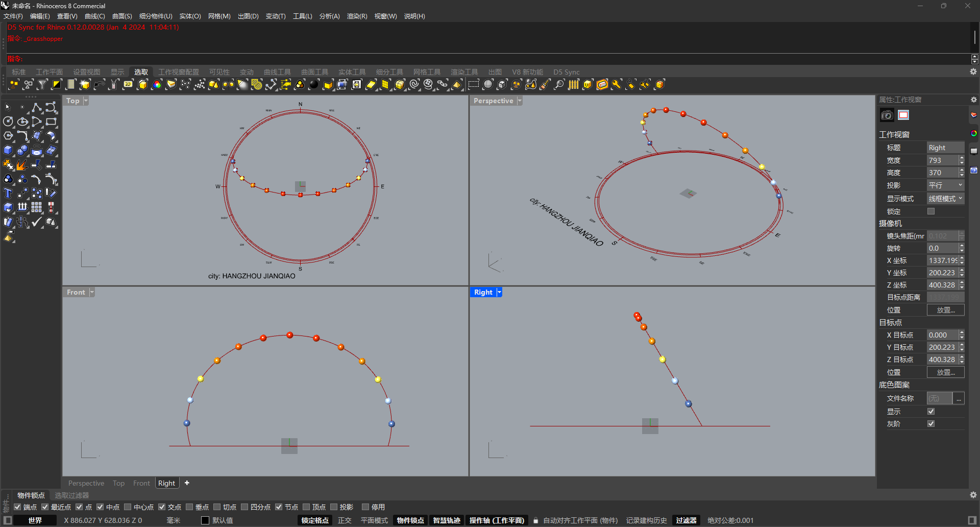980x527 pixels.
Task: Open the properties panel gear menu
Action: (x=974, y=100)
